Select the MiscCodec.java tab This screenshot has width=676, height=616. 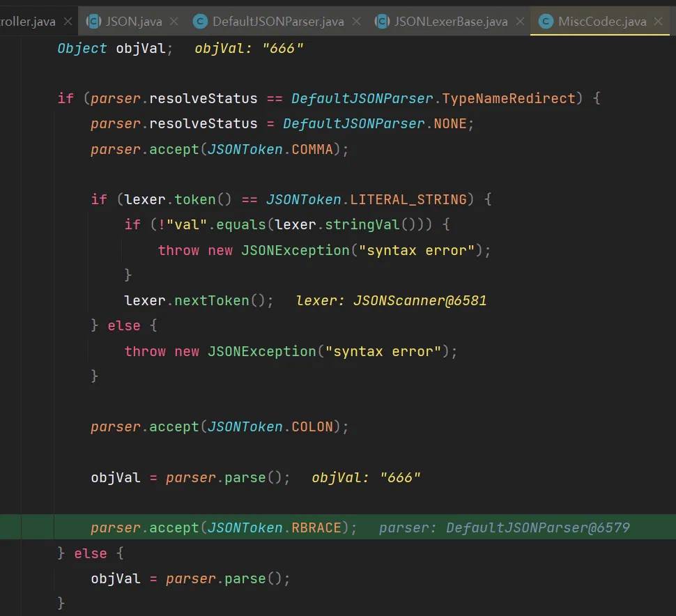tap(602, 22)
